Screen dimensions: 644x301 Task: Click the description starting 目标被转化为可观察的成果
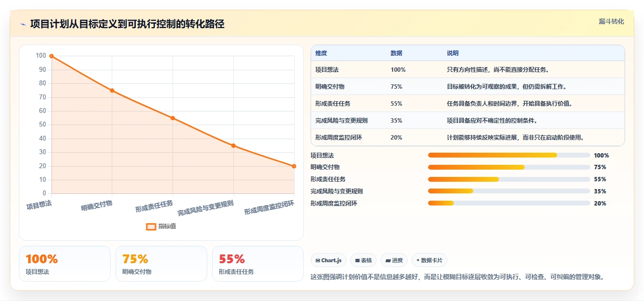(507, 87)
